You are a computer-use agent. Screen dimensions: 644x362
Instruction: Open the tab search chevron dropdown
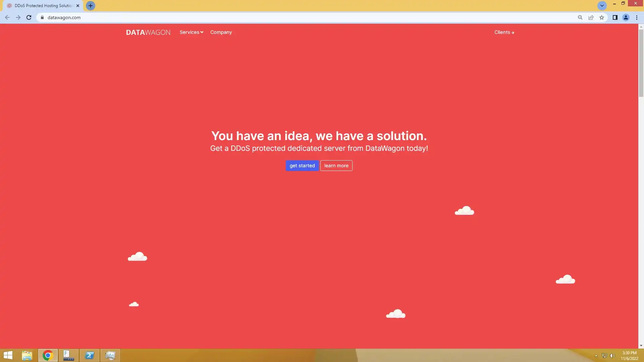602,6
